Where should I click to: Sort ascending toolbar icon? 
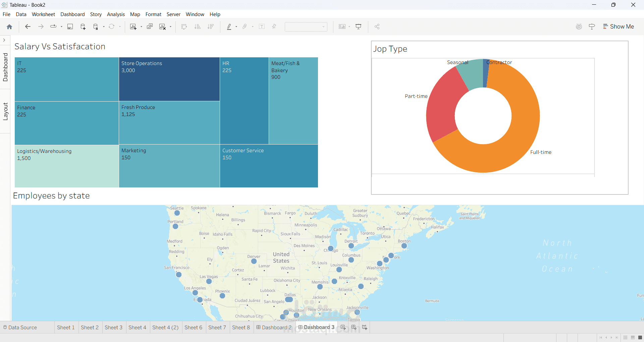[x=198, y=26]
